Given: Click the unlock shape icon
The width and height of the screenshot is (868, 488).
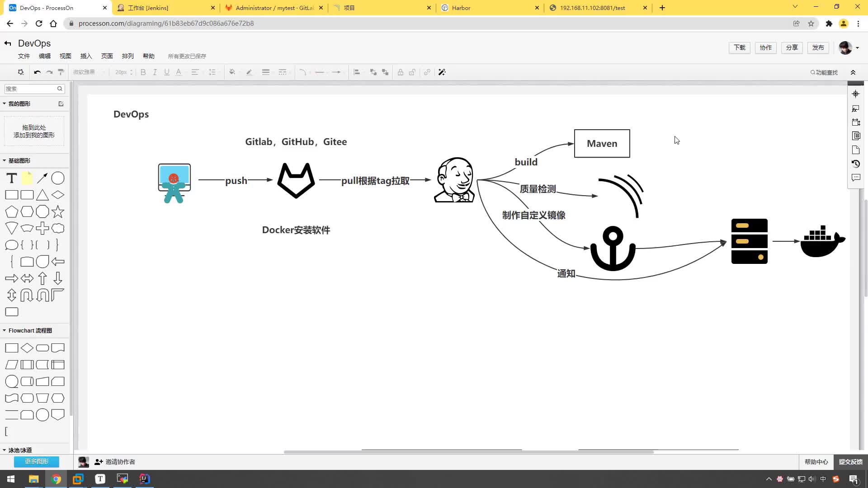Looking at the screenshot, I should [x=412, y=72].
